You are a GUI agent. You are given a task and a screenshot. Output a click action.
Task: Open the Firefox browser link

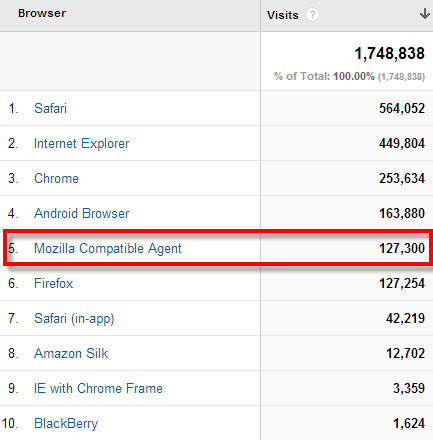[x=53, y=283]
